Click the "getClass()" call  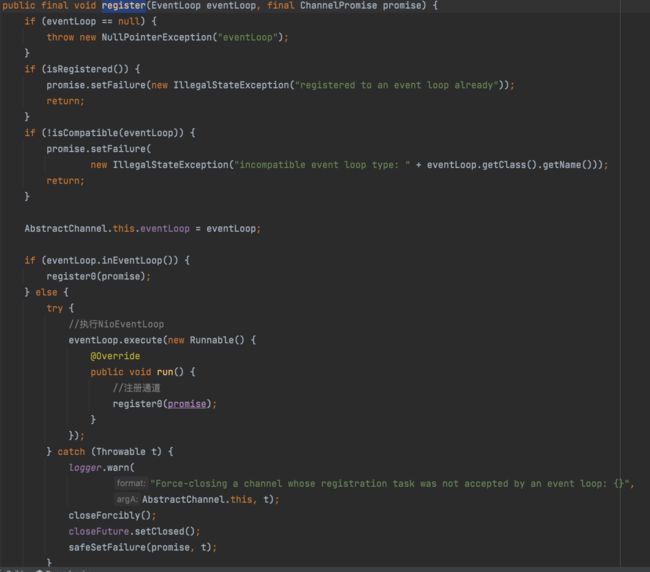509,165
